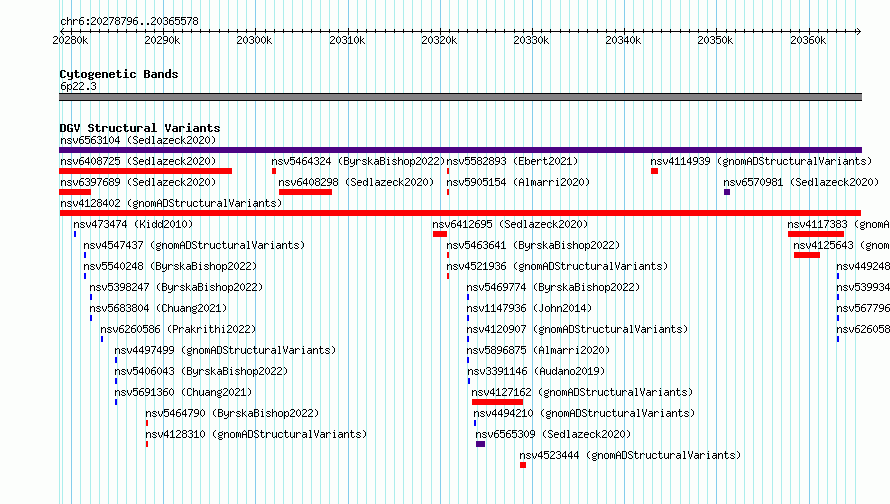Click the nsv6565309 purple marker
This screenshot has width=890, height=504.
481,444
